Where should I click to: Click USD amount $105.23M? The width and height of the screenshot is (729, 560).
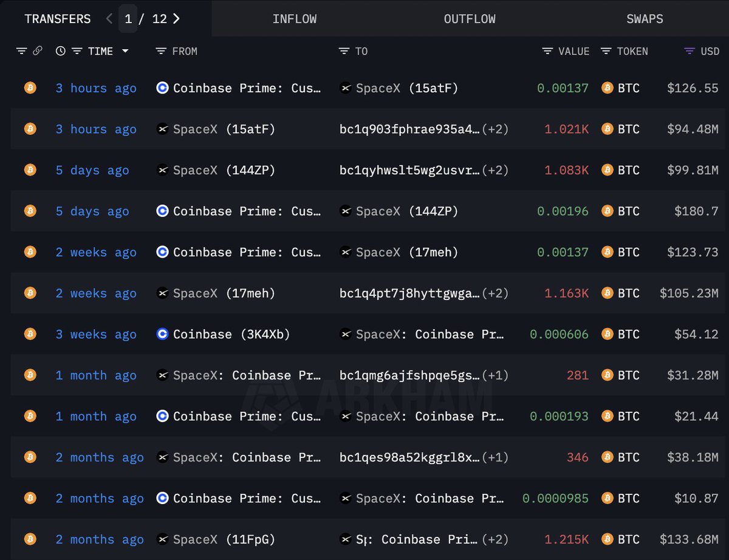[x=689, y=293]
